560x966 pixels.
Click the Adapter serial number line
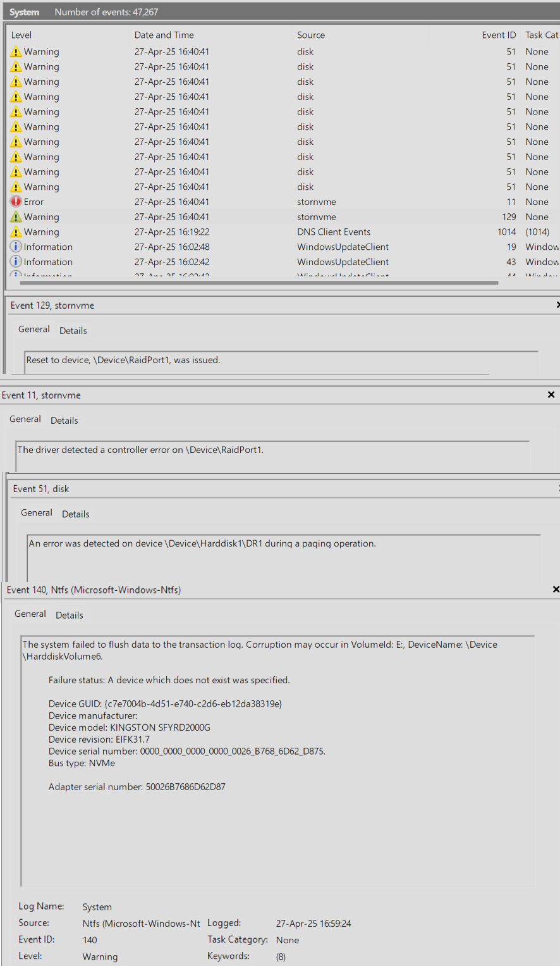point(137,787)
